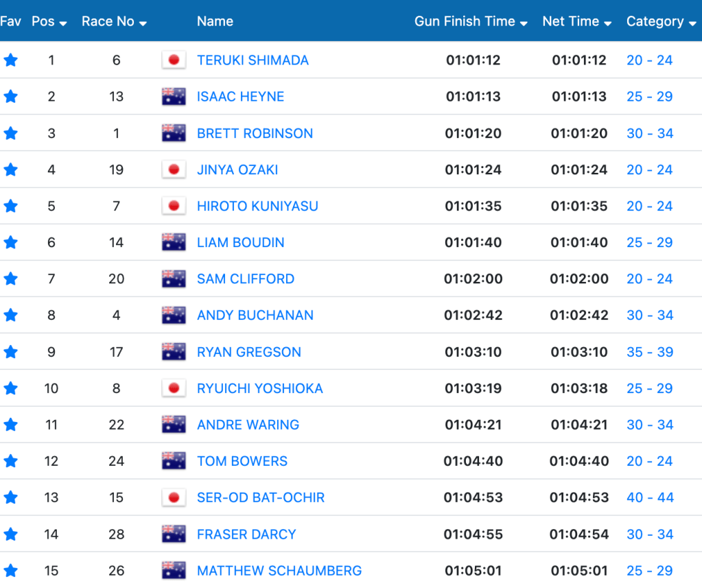
Task: Filter by 40 - 44 category link
Action: (650, 497)
